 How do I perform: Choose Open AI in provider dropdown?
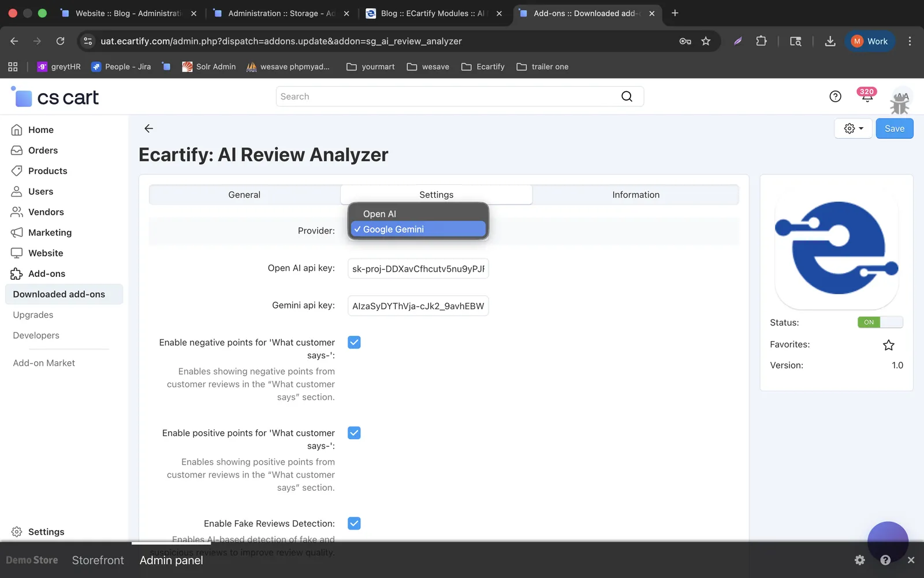point(418,214)
